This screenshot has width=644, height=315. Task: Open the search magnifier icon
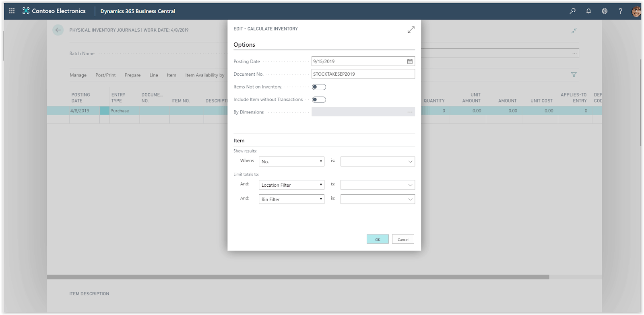point(572,11)
